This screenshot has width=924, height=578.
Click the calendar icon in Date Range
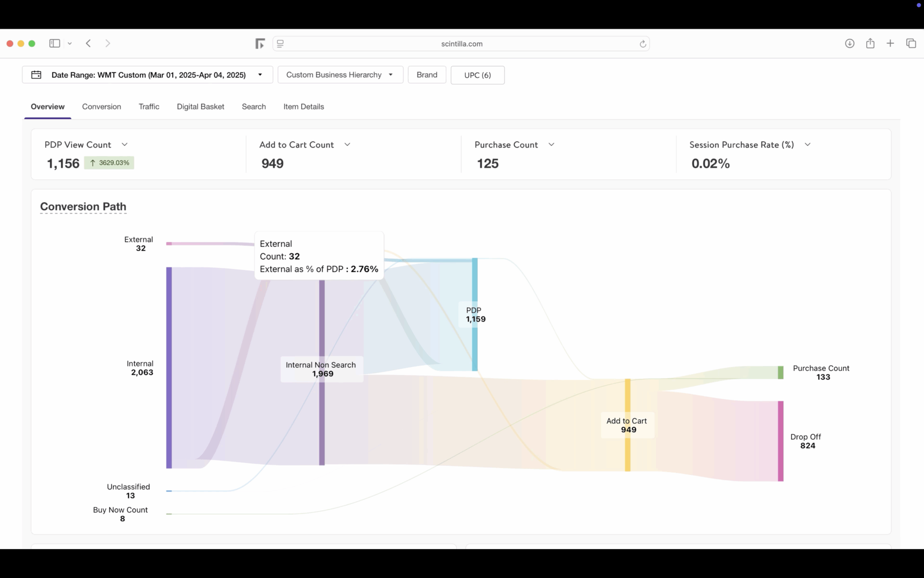pos(36,75)
